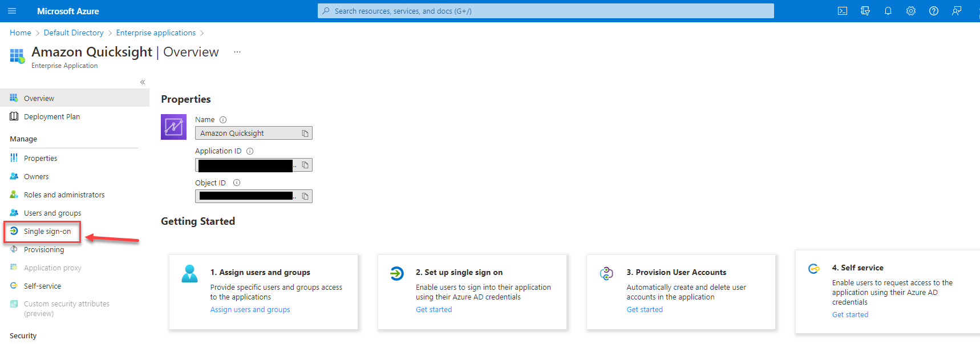Copy the application Name to clipboard
The width and height of the screenshot is (980, 344).
pos(305,133)
